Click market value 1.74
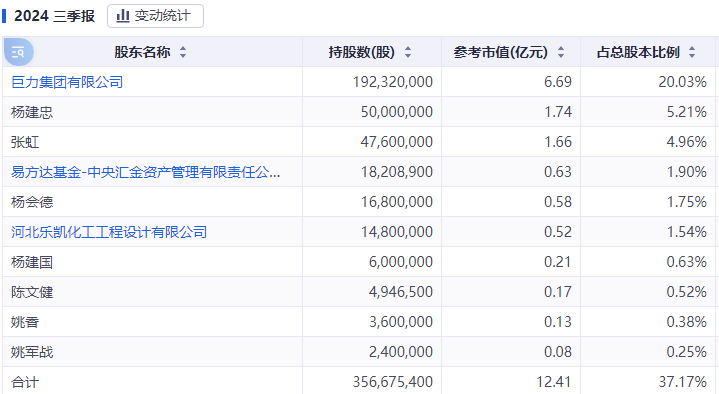Screen dimensions: 719x394 coord(558,112)
